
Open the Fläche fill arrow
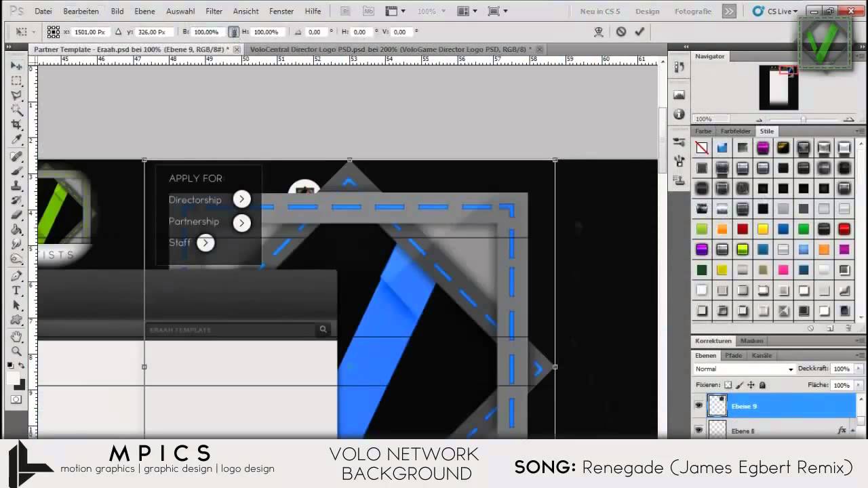click(859, 385)
